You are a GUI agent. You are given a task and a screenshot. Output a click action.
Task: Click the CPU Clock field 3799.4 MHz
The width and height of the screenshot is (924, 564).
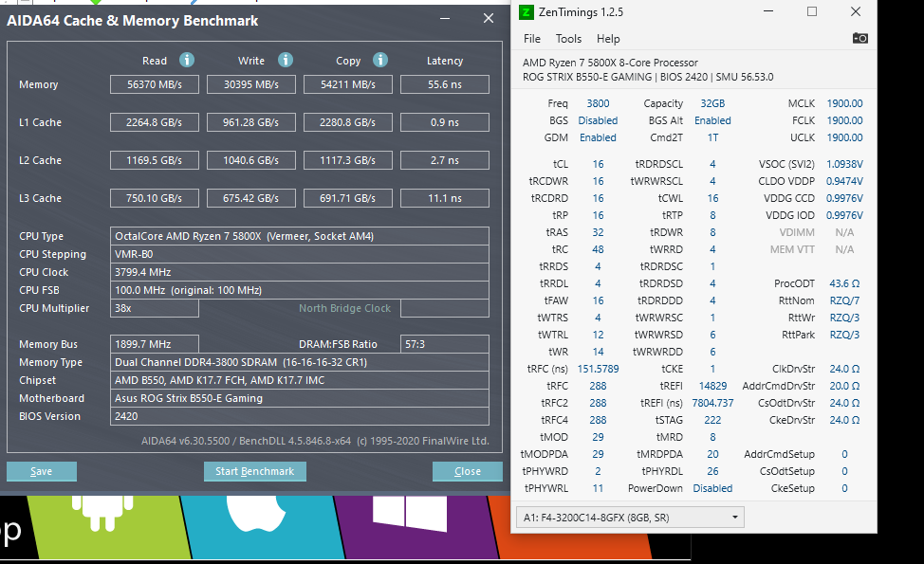click(x=300, y=272)
